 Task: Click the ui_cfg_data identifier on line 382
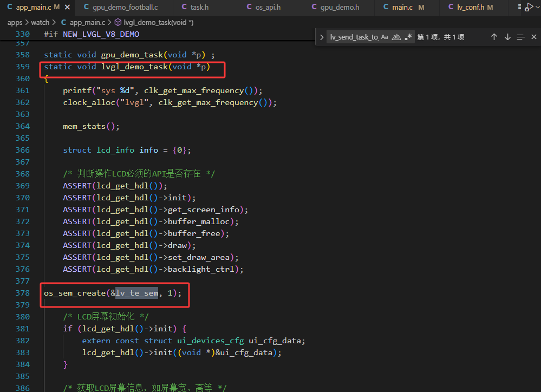[275, 341]
